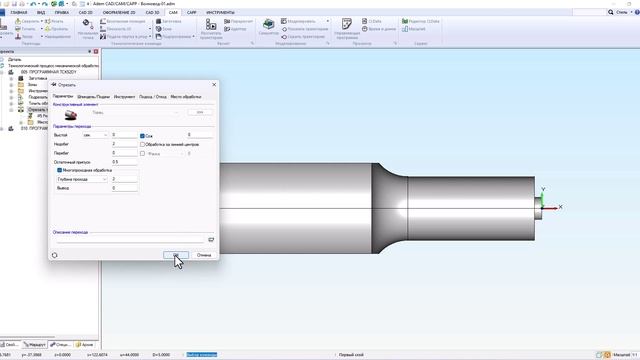The width and height of the screenshot is (640, 360).
Task: Close the Отрезать dialog
Action: click(x=214, y=84)
